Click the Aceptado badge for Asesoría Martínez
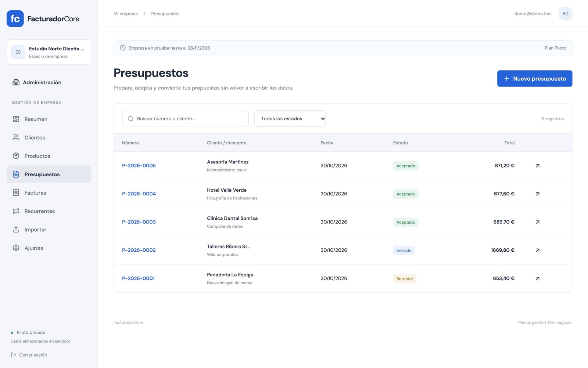Image resolution: width=588 pixels, height=368 pixels. (x=406, y=166)
